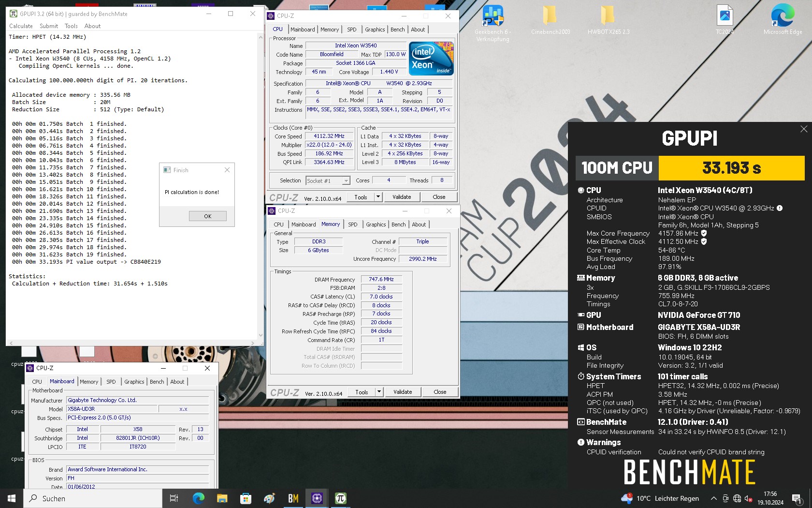812x508 pixels.
Task: Open Memory tab in Mainboard CPU-Z window
Action: click(x=89, y=382)
